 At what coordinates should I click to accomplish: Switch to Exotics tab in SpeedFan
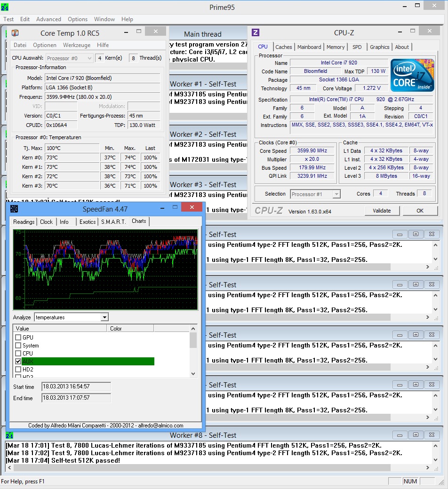click(x=88, y=221)
